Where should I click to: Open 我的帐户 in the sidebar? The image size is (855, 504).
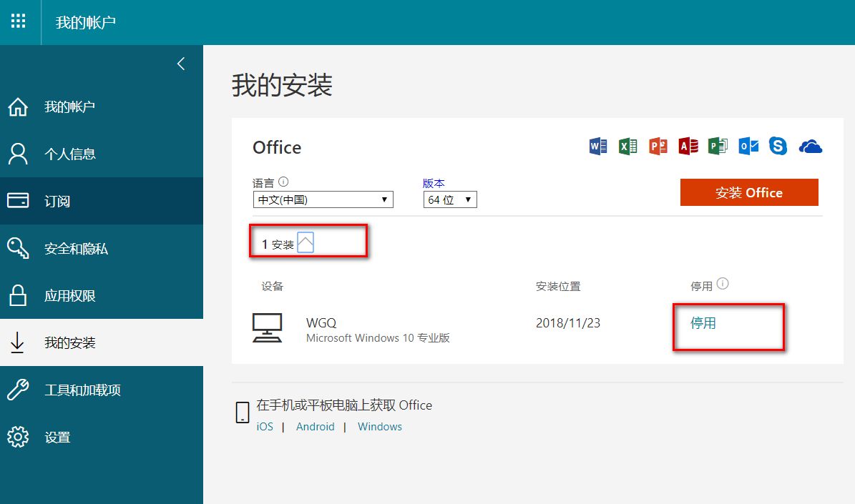pyautogui.click(x=102, y=107)
